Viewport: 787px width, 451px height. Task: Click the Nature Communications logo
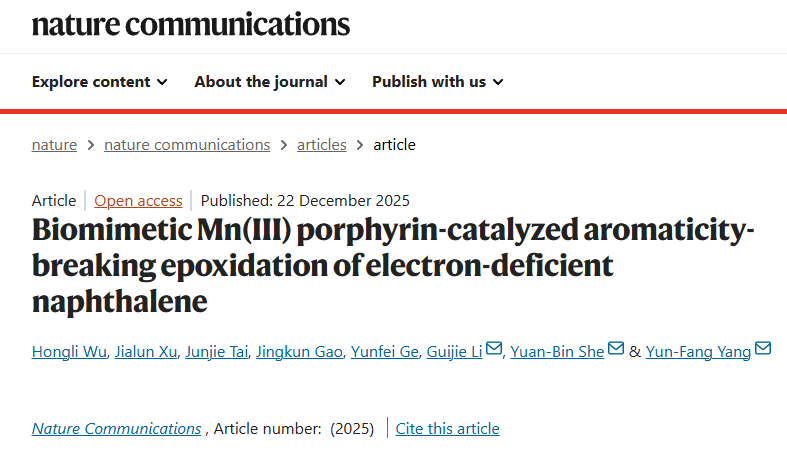(191, 24)
